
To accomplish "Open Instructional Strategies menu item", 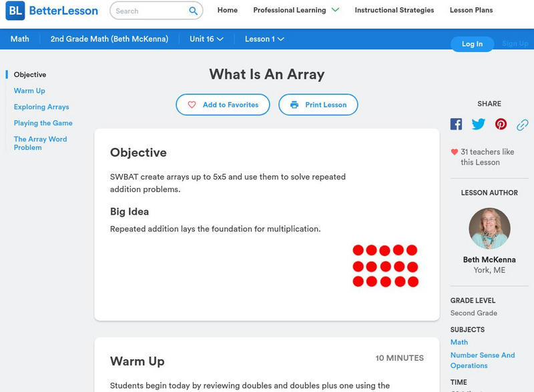I will coord(394,10).
